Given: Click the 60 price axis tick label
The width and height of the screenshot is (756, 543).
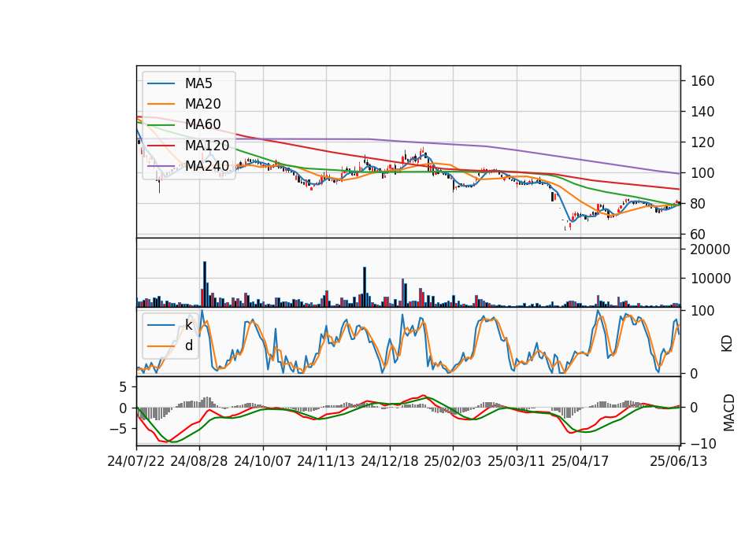Looking at the screenshot, I should (699, 235).
